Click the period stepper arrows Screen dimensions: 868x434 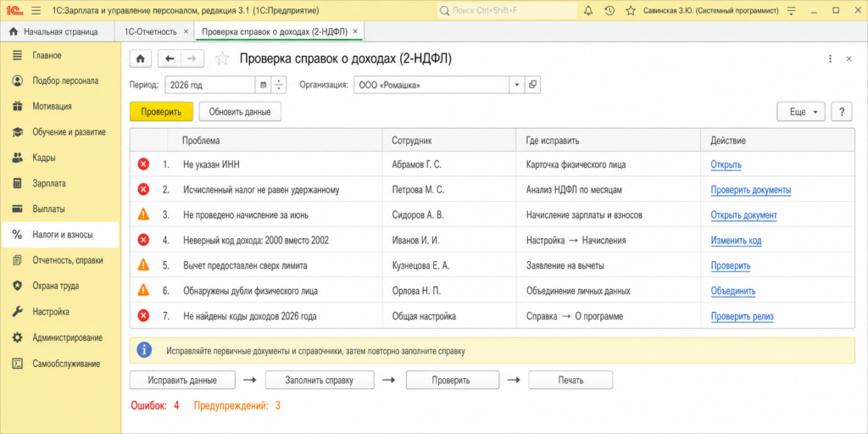coord(279,86)
